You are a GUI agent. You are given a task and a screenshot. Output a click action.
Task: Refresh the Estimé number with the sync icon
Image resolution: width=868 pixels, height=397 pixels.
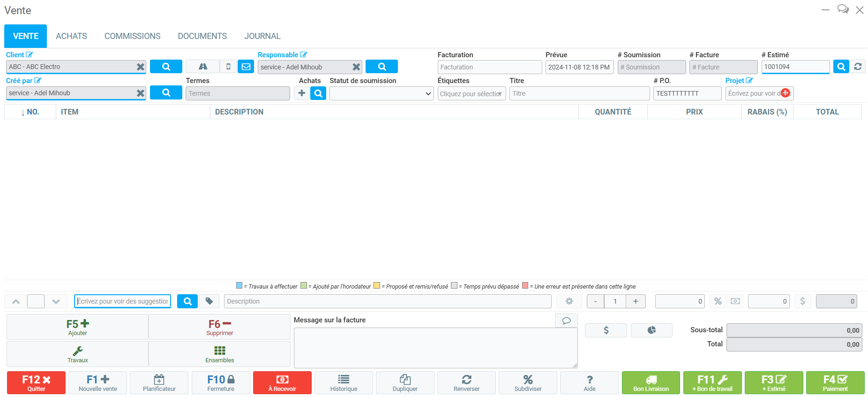pyautogui.click(x=858, y=67)
